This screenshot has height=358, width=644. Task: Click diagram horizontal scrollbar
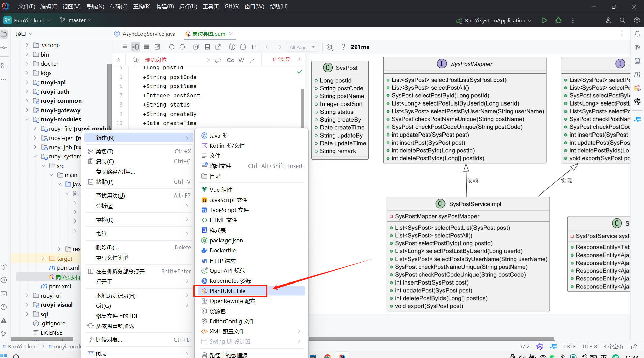pyautogui.click(x=432, y=338)
